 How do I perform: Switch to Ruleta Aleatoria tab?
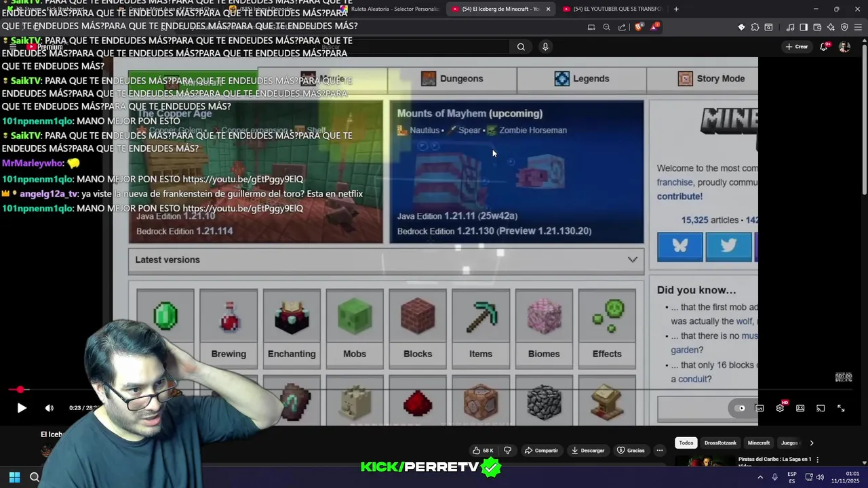[390, 9]
